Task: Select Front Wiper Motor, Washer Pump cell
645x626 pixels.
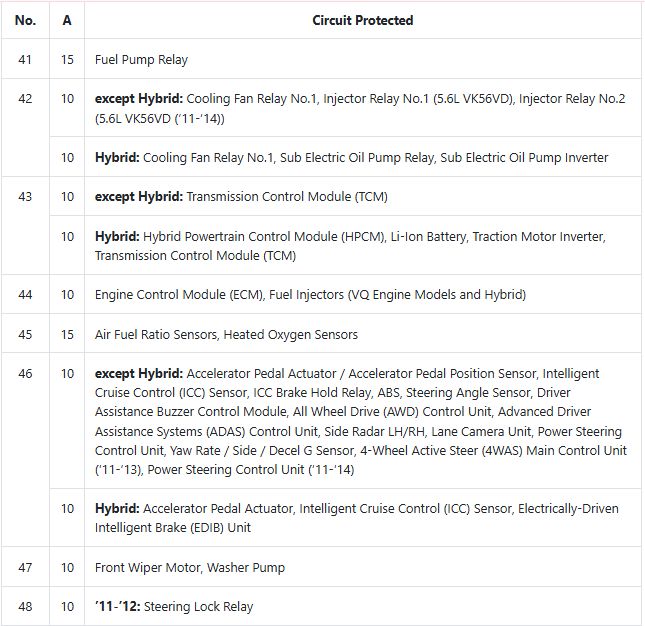Action: (x=190, y=568)
